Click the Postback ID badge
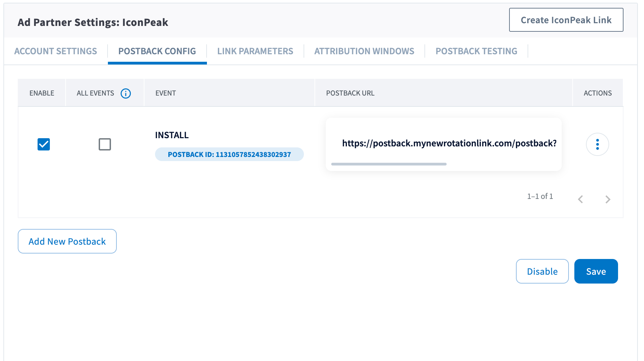 click(x=229, y=154)
